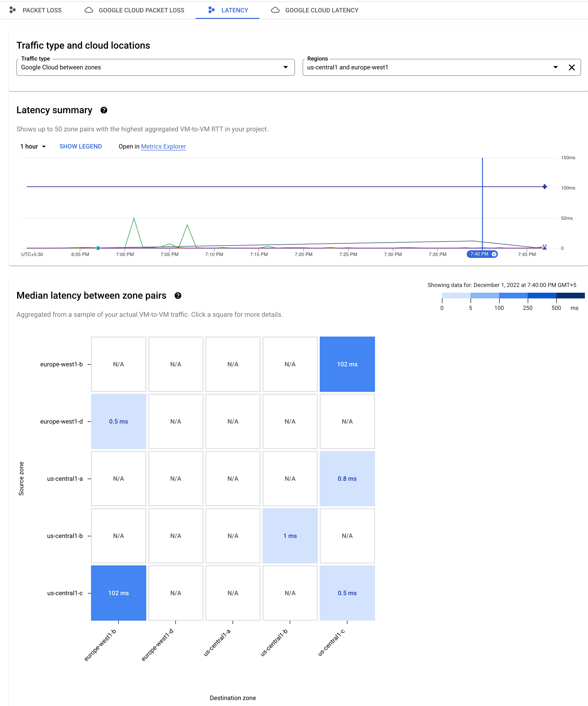Select 102 ms square for europe-west1-b to us-central1-c
Screen dimensions: 588x706
point(347,364)
